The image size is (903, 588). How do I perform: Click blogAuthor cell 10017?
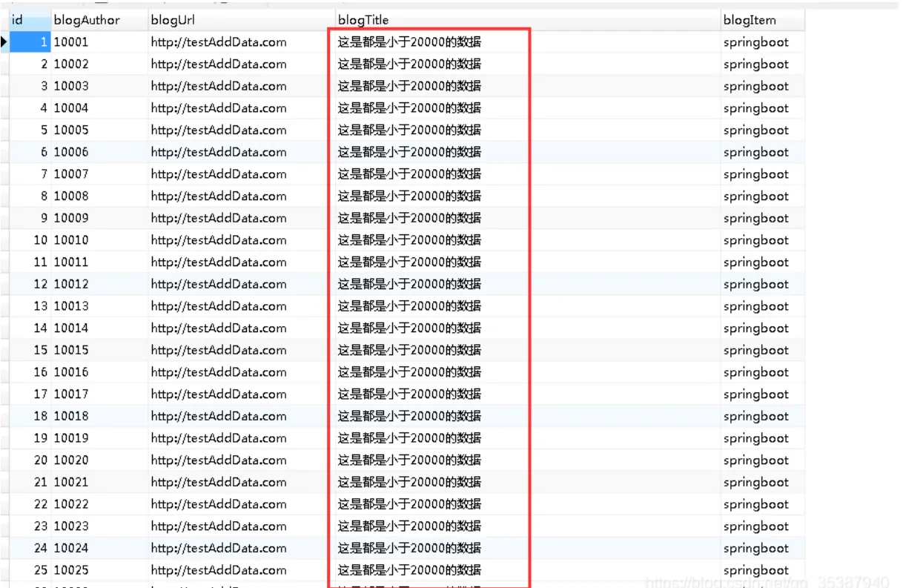[x=99, y=394]
